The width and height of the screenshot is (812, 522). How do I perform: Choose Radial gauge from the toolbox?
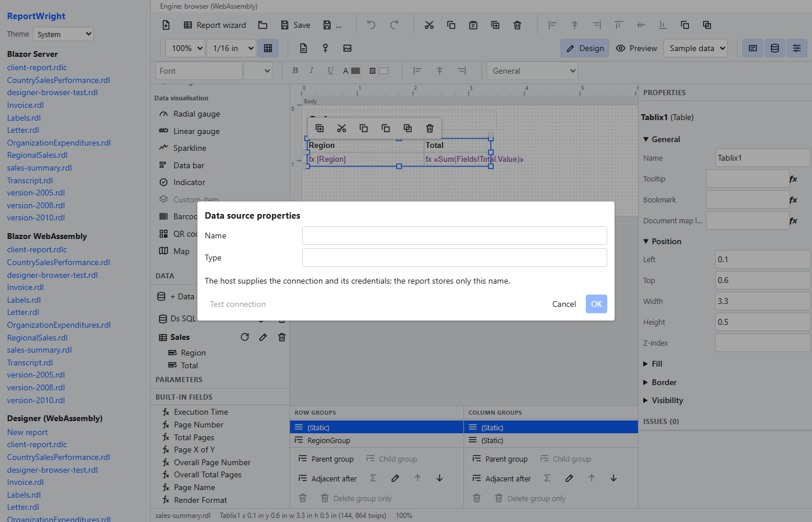[196, 114]
